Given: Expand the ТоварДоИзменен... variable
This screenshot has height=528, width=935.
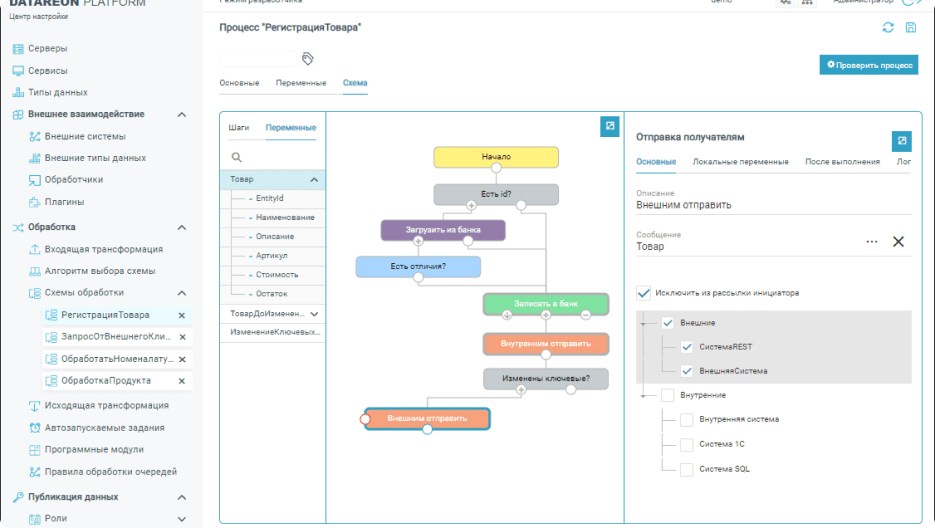Looking at the screenshot, I should coord(314,314).
